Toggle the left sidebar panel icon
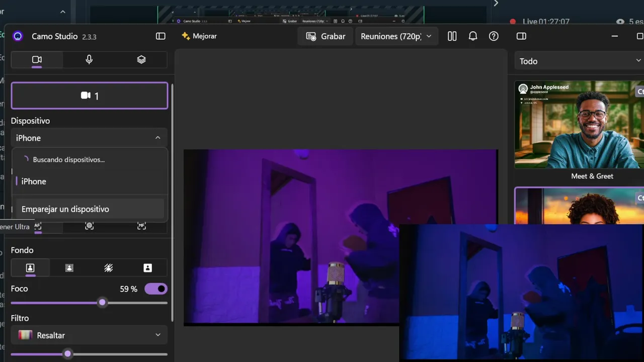This screenshot has width=644, height=362. (x=160, y=36)
